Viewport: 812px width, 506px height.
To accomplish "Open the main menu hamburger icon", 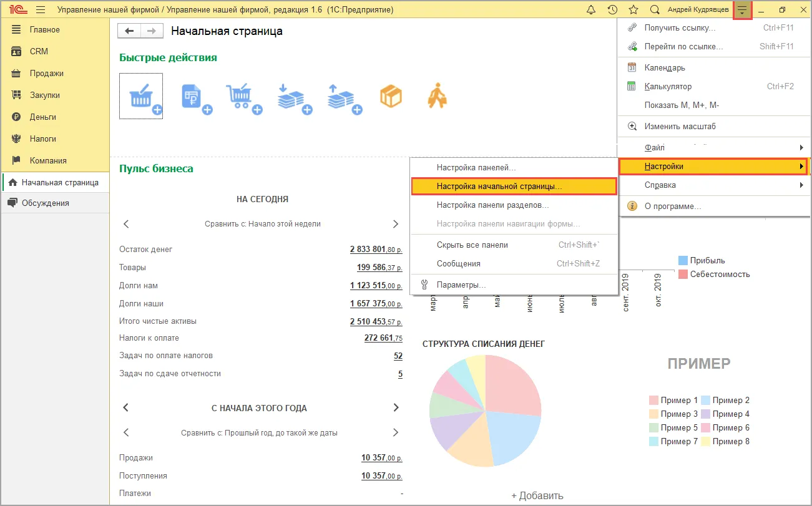I will click(41, 10).
